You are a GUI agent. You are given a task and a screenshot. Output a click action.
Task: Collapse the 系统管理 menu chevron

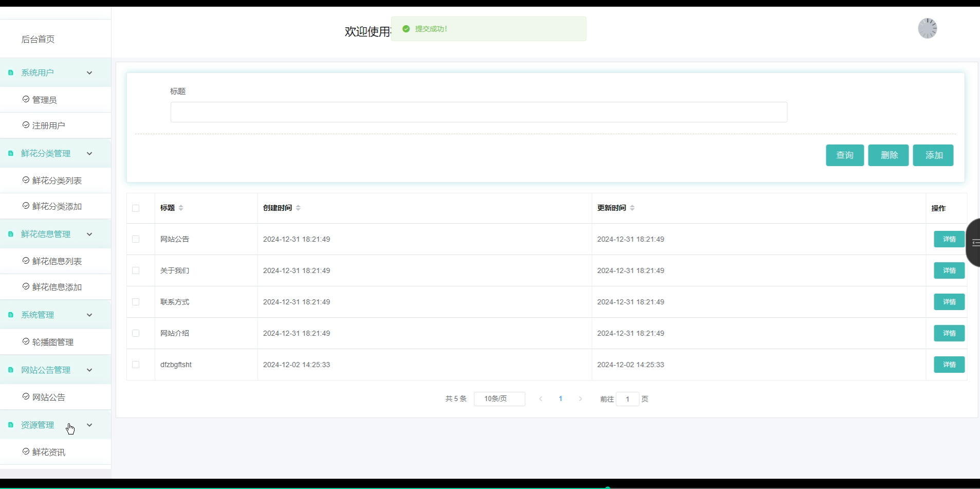click(x=89, y=315)
